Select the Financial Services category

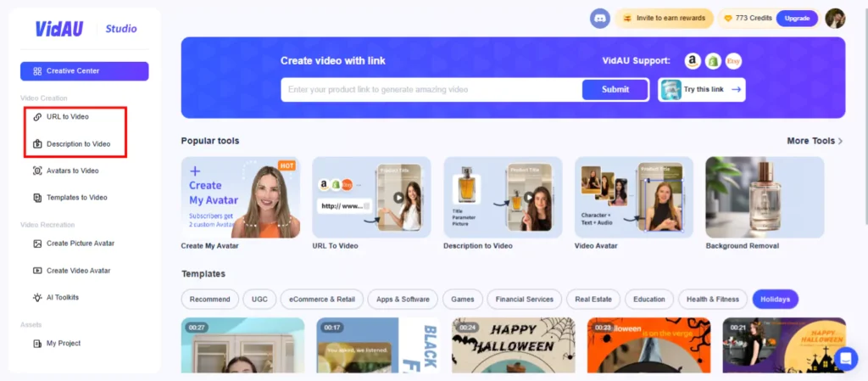click(x=524, y=299)
